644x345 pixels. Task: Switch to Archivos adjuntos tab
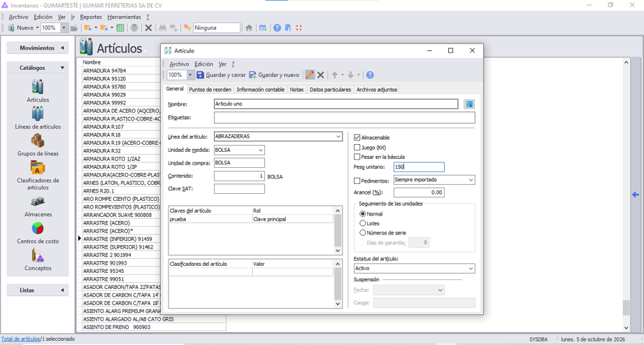[377, 90]
